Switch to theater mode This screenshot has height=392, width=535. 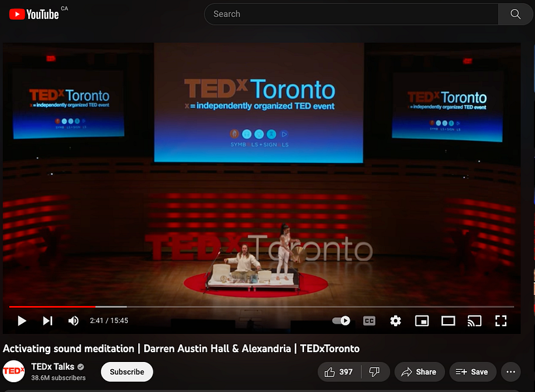click(448, 321)
